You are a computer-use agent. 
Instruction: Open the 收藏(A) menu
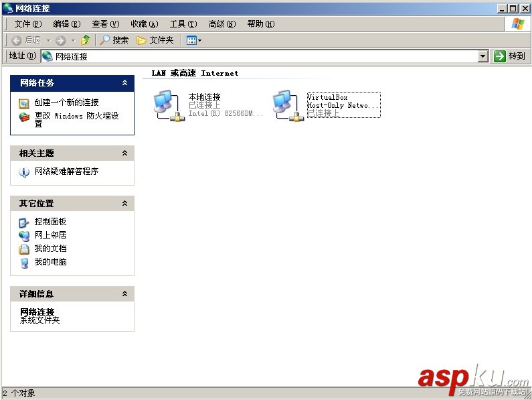click(145, 24)
